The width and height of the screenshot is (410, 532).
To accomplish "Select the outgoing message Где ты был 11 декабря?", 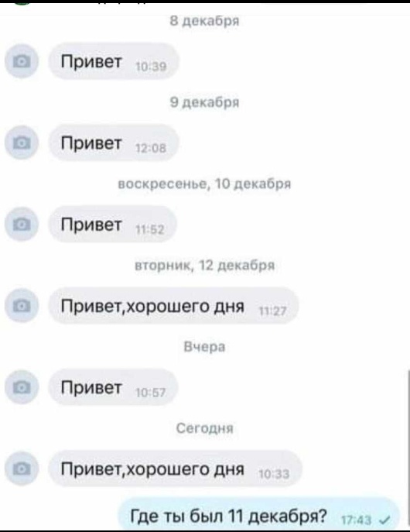I will 259,515.
